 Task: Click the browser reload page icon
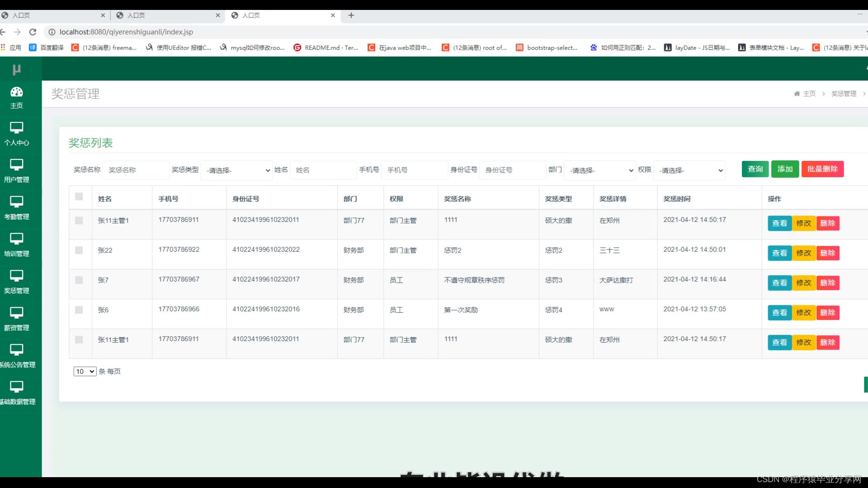tap(33, 32)
